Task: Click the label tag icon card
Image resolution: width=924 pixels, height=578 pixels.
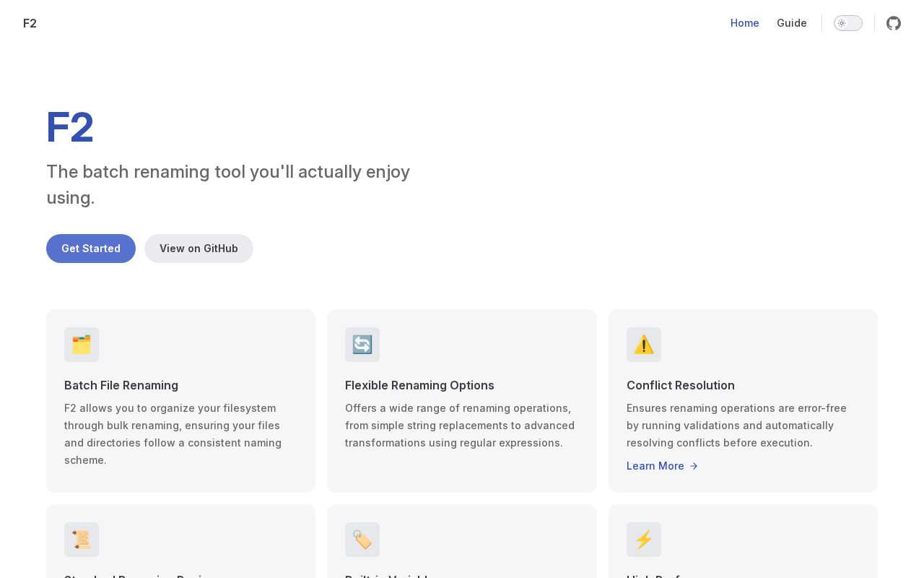Action: click(x=362, y=540)
